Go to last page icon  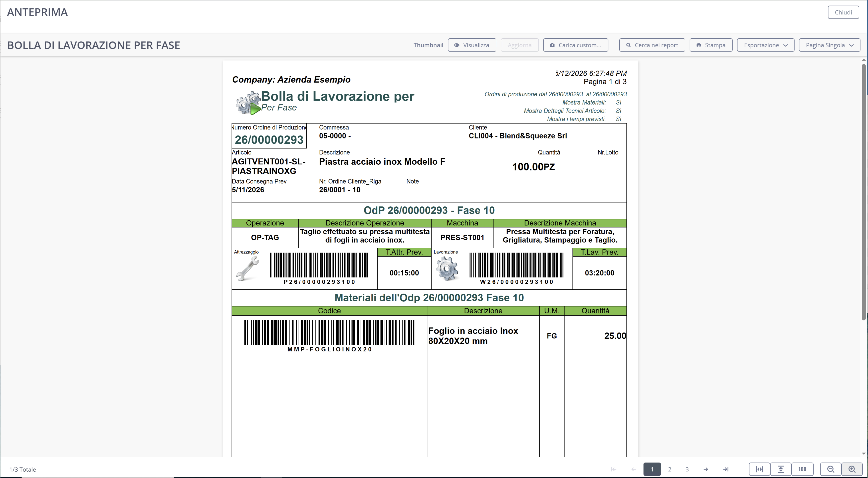click(726, 469)
